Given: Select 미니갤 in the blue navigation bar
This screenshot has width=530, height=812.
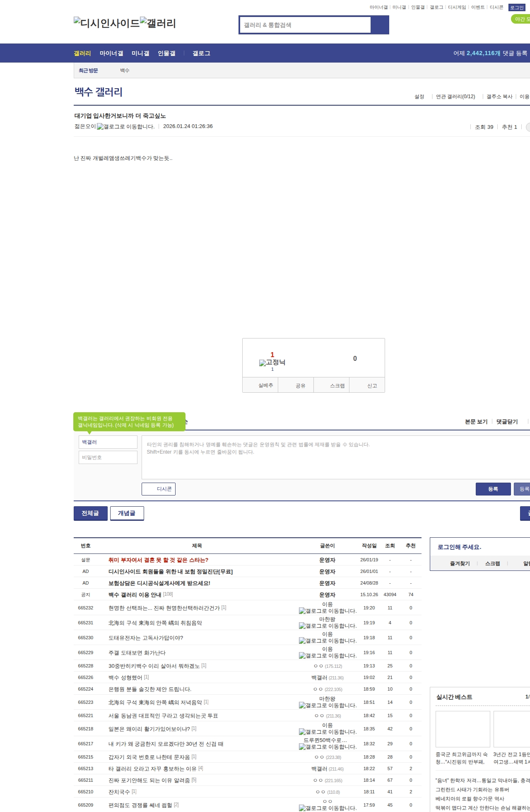Looking at the screenshot, I should point(140,53).
